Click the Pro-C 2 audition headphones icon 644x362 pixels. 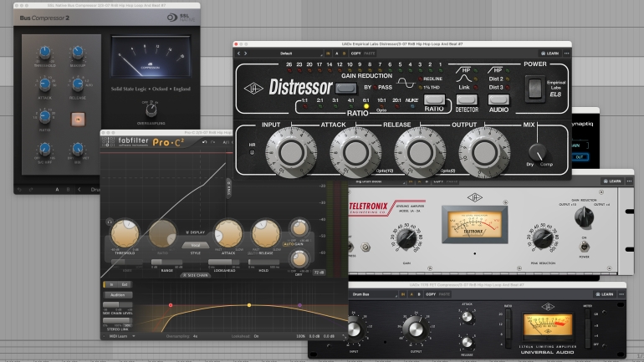click(110, 222)
